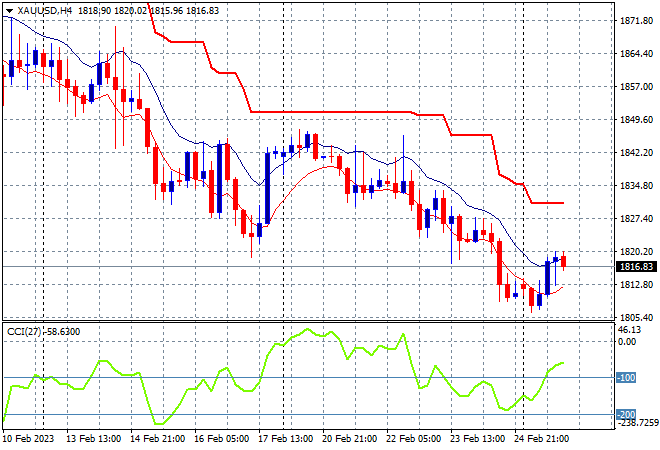Select the CCI(27) indicator label

pos(24,332)
